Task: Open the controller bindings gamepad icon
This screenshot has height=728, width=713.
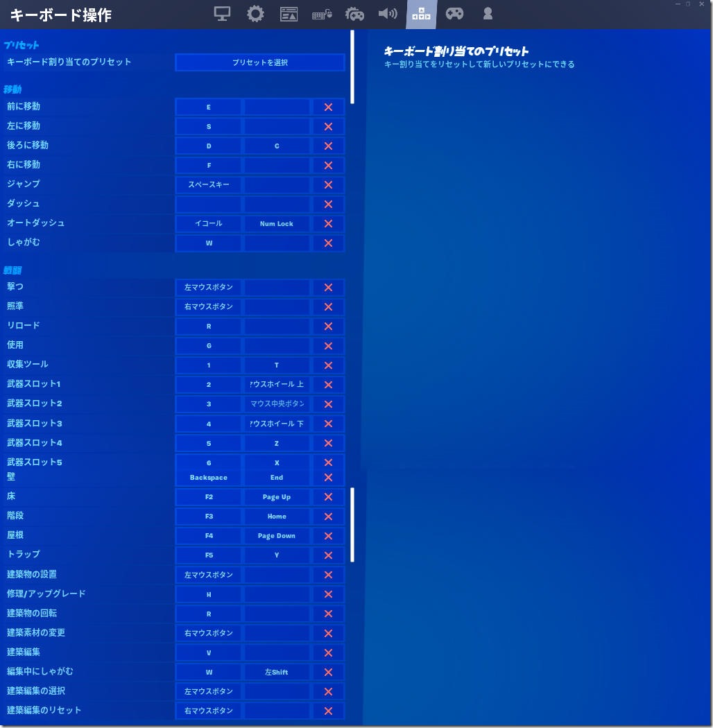Action: pos(454,14)
